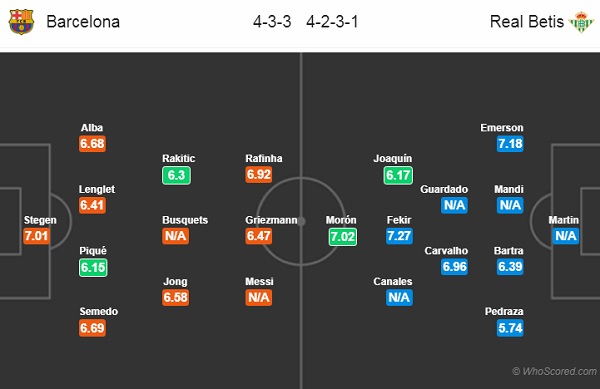
Task: Open the WhoScored.com watermark link
Action: [554, 371]
